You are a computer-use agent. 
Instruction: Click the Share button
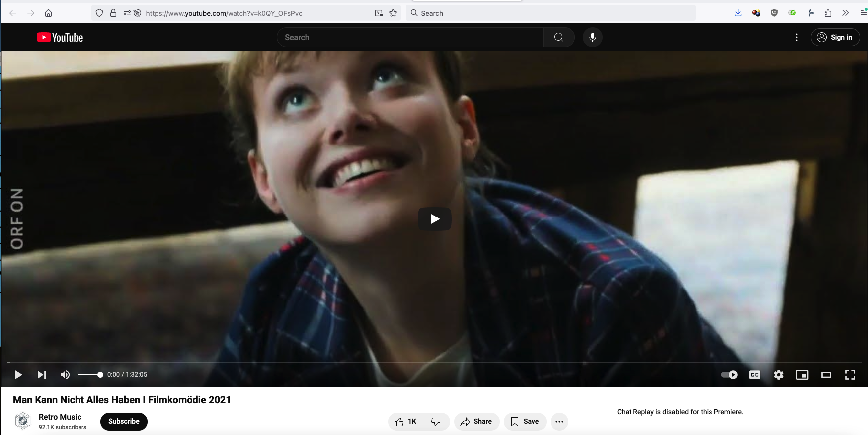[476, 422]
